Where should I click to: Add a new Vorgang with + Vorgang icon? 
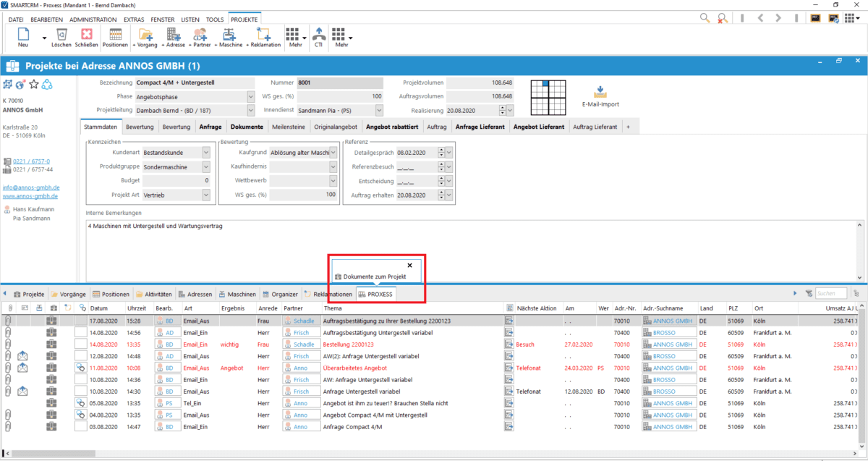pos(144,35)
